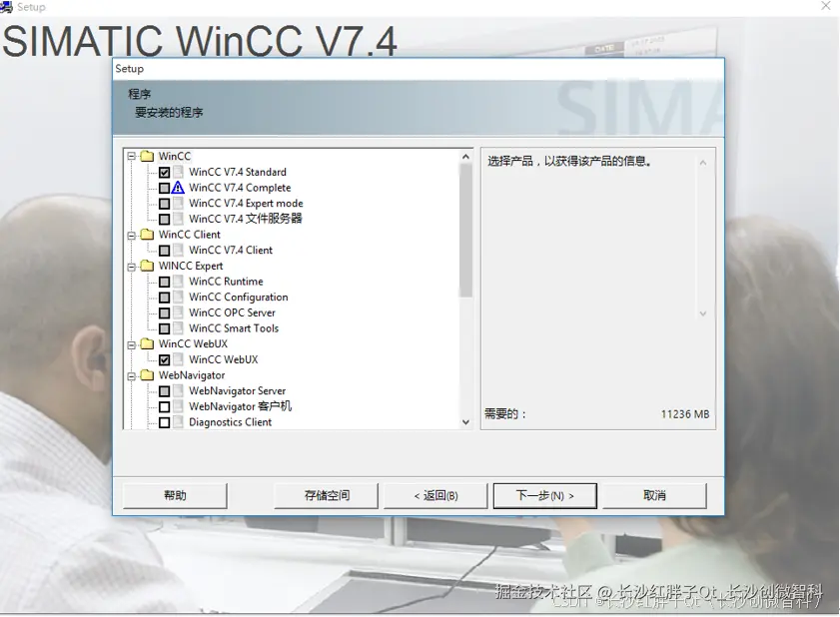Click the document icon beside WebNavigator 客户机
The height and width of the screenshot is (617, 840).
tap(178, 406)
